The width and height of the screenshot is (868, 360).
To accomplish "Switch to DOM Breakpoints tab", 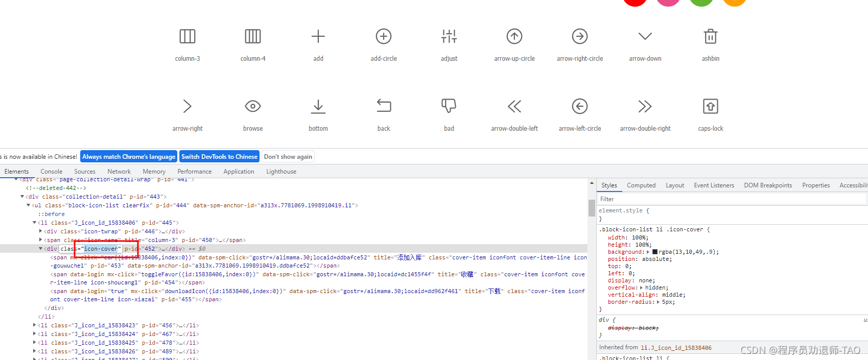I will pos(768,185).
